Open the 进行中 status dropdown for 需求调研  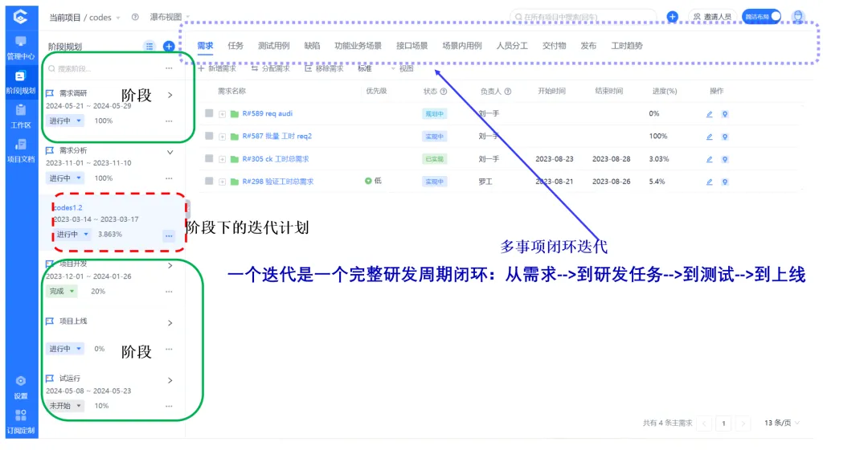(65, 121)
